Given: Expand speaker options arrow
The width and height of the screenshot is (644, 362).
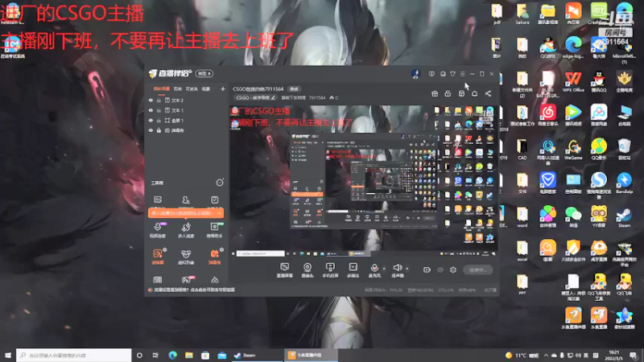Looking at the screenshot, I should 407,269.
